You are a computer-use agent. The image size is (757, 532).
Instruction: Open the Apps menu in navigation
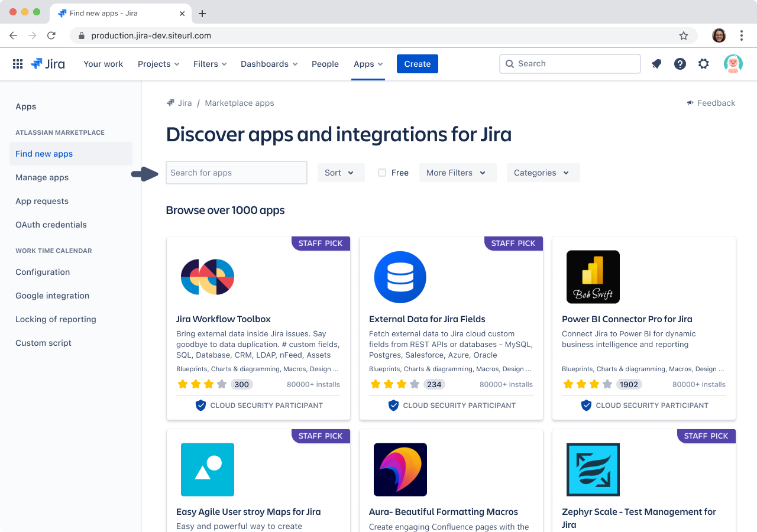368,64
